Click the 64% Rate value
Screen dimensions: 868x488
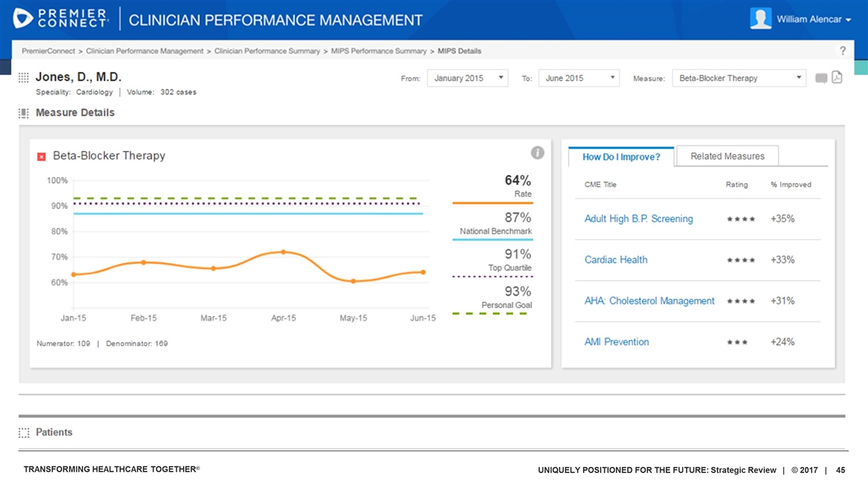517,180
